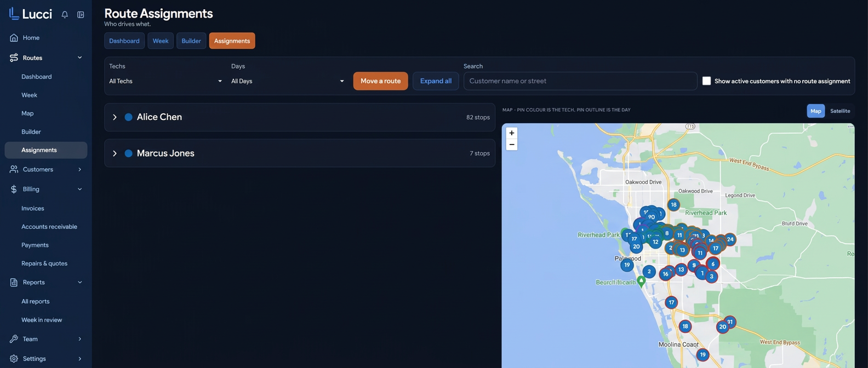Click map pin 6
This screenshot has height=368, width=868.
713,264
